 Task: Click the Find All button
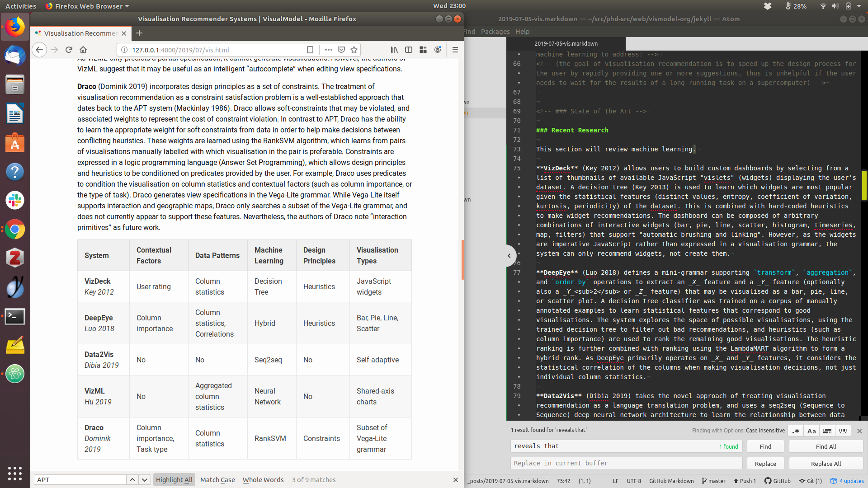[x=826, y=446]
